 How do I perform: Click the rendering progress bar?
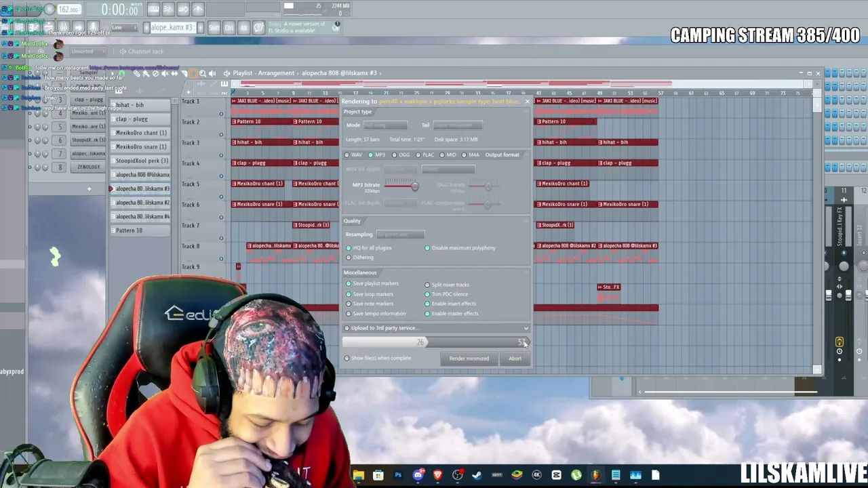[435, 342]
